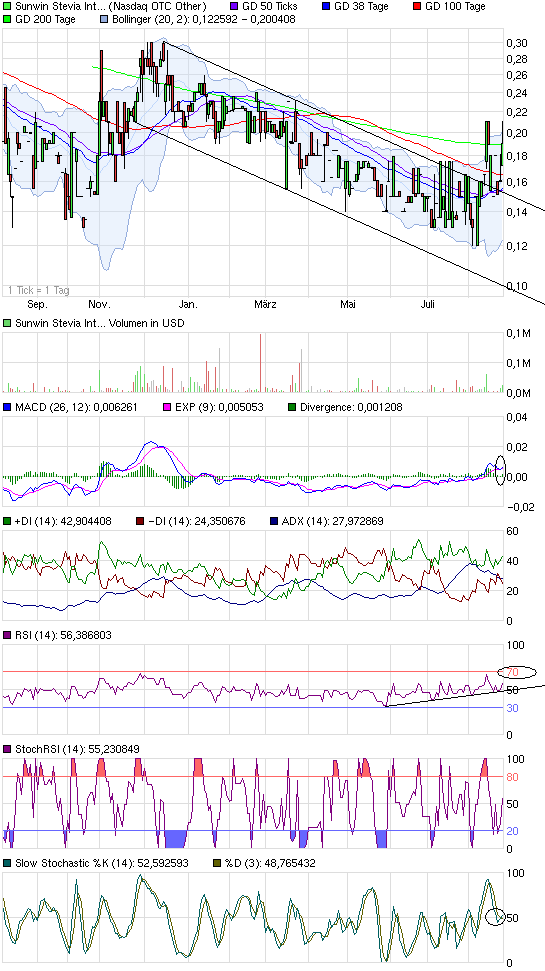Click the blue GD 38 Tage swatch
Image resolution: width=545 pixels, height=971 pixels.
pyautogui.click(x=326, y=7)
